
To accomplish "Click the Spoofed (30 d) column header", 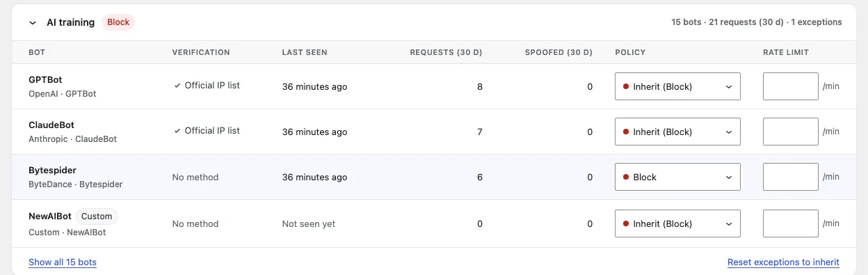I will pos(558,52).
